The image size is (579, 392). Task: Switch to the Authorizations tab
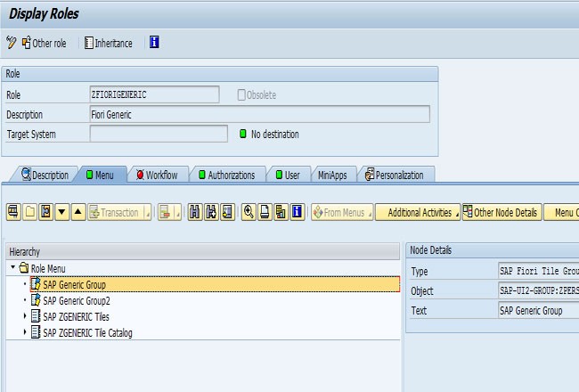(227, 175)
